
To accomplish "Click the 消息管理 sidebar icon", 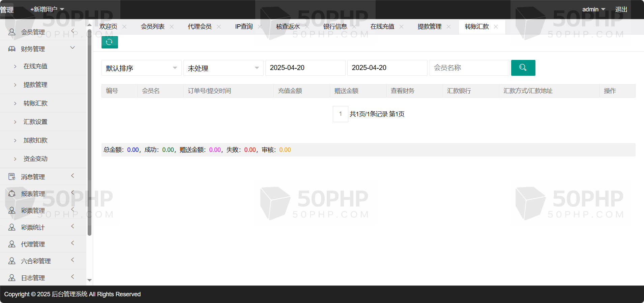I will (12, 177).
